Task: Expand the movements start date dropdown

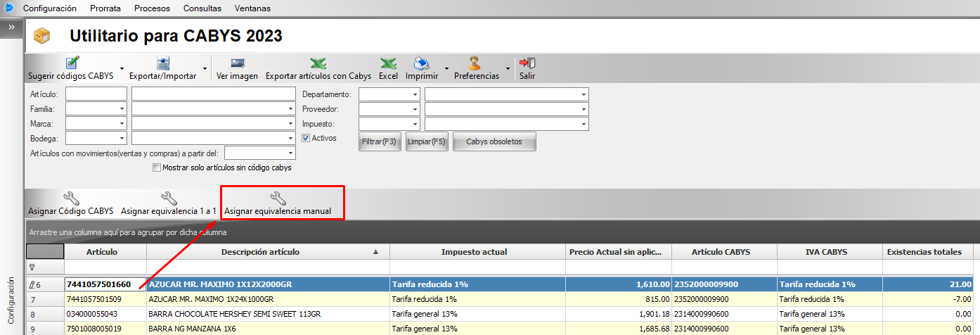Action: [x=290, y=153]
